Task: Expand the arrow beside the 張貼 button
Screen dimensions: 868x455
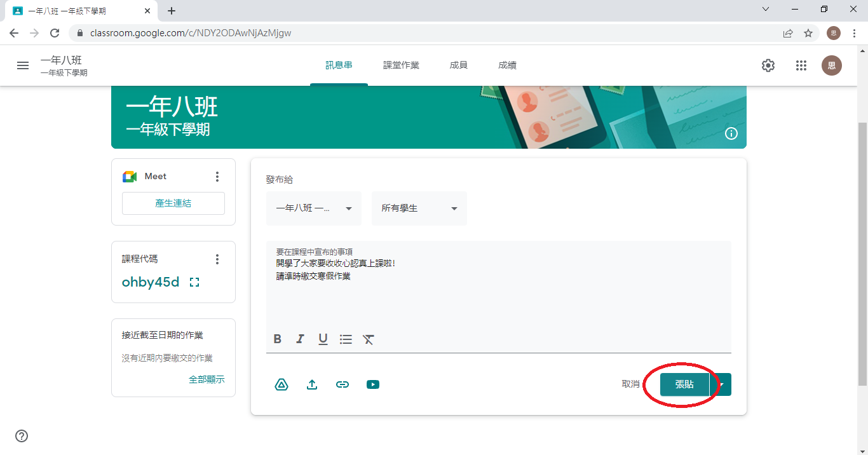Action: (722, 384)
